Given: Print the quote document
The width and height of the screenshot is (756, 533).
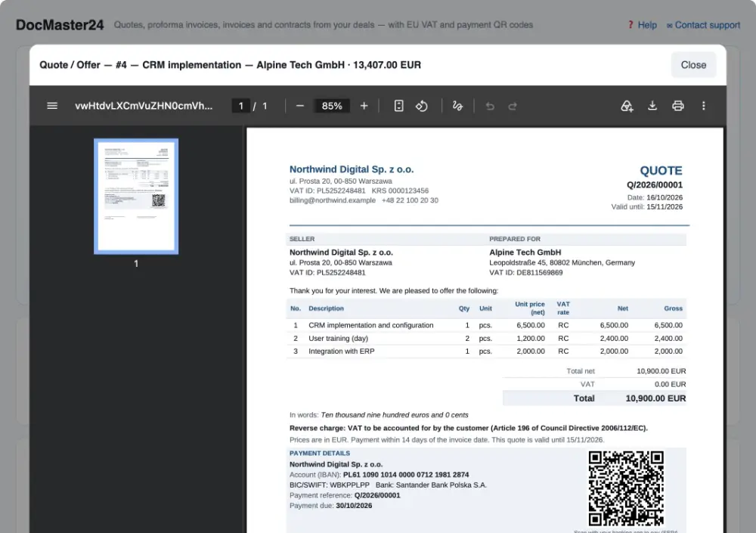Looking at the screenshot, I should tap(678, 106).
